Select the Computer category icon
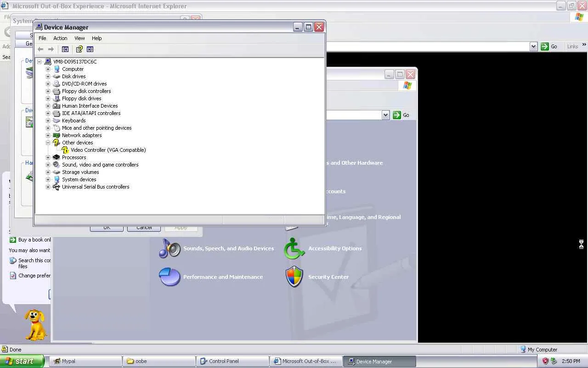Viewport: 588px width, 368px height. [x=57, y=69]
